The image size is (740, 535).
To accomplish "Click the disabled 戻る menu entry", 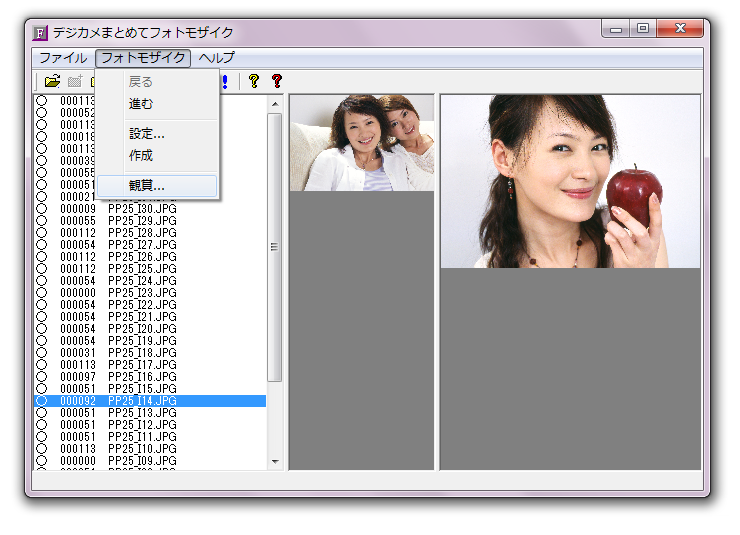I will click(x=157, y=82).
